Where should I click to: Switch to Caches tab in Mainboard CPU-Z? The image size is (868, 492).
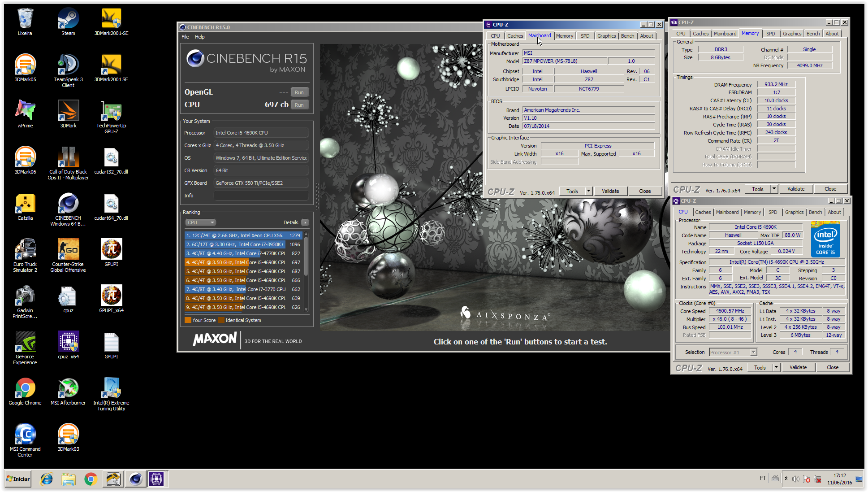pyautogui.click(x=515, y=36)
